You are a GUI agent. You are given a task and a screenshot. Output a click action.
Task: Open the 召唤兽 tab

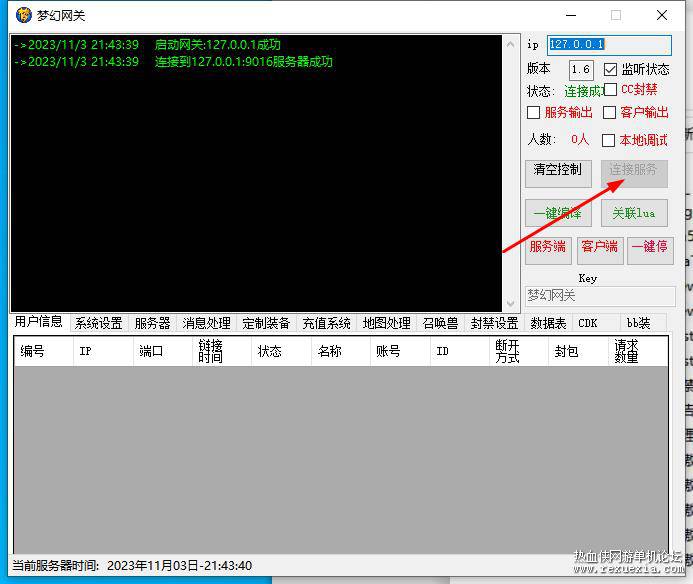point(440,324)
